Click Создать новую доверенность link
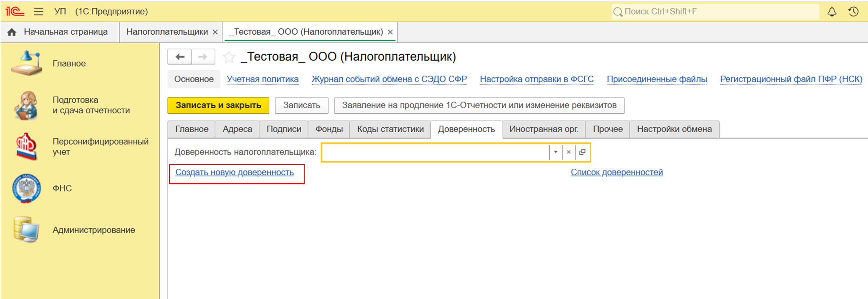Viewport: 868px width, 299px height. [234, 172]
